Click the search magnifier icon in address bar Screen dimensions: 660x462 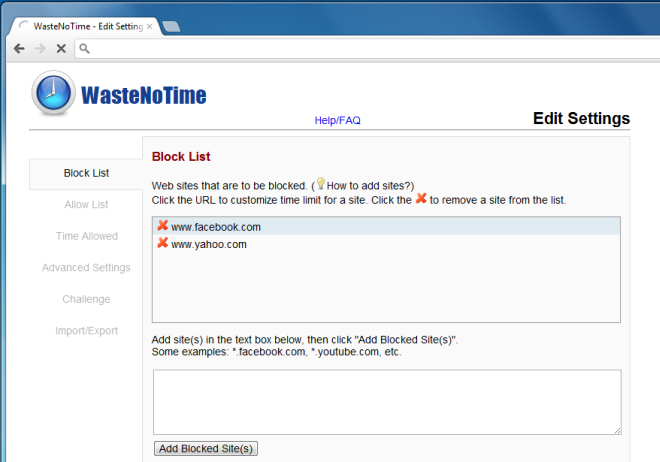(x=84, y=49)
